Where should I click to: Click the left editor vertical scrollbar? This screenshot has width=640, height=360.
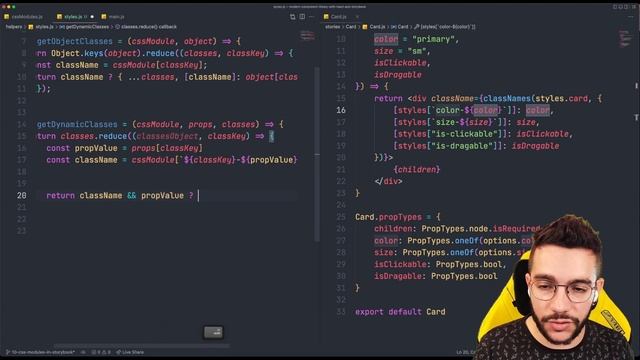[x=317, y=154]
